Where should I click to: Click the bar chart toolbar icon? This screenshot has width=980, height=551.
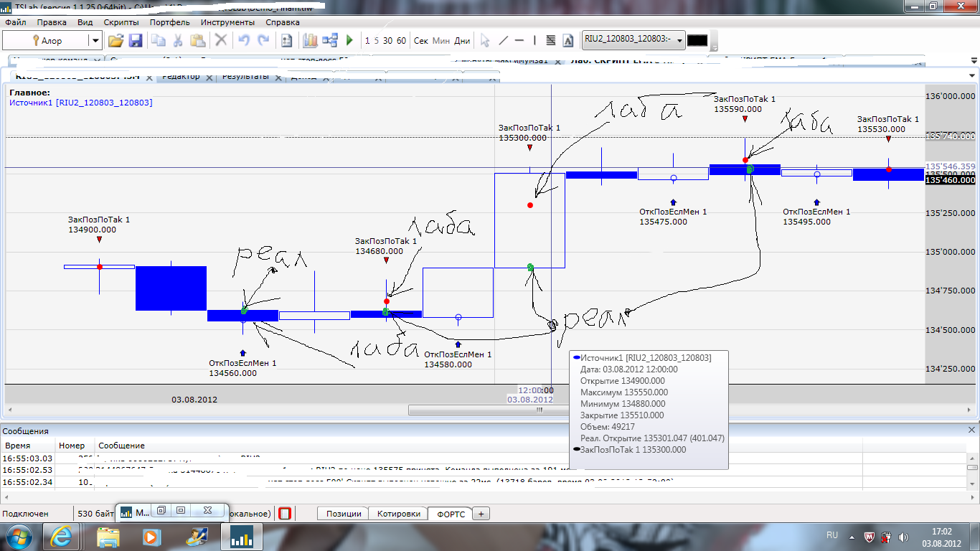pyautogui.click(x=310, y=40)
